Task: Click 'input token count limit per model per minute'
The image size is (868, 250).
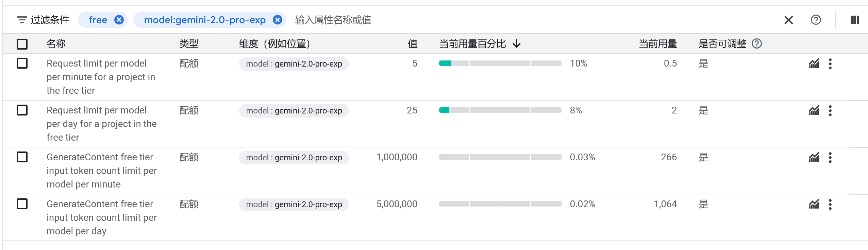Action: coord(102,171)
